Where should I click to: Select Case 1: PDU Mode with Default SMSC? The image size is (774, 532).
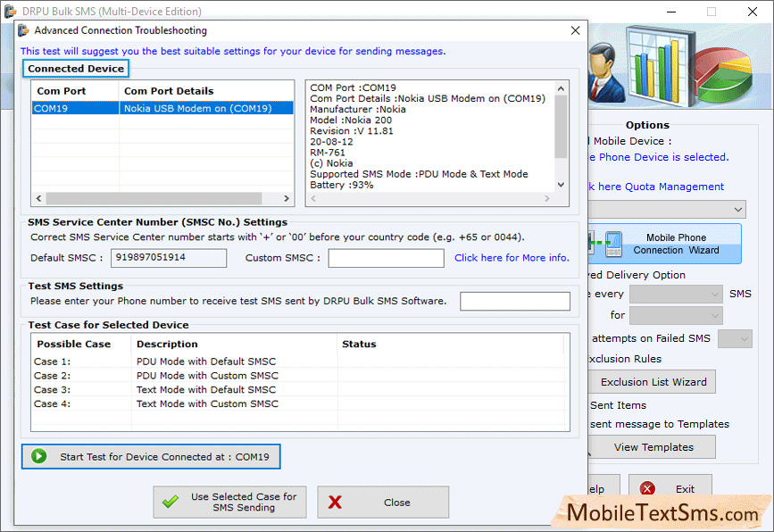[x=299, y=362]
